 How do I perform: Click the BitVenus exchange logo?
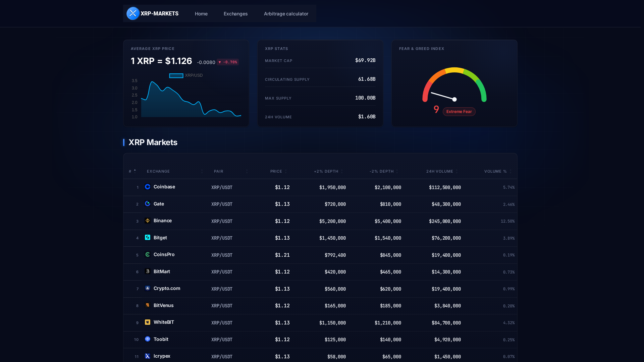148,305
